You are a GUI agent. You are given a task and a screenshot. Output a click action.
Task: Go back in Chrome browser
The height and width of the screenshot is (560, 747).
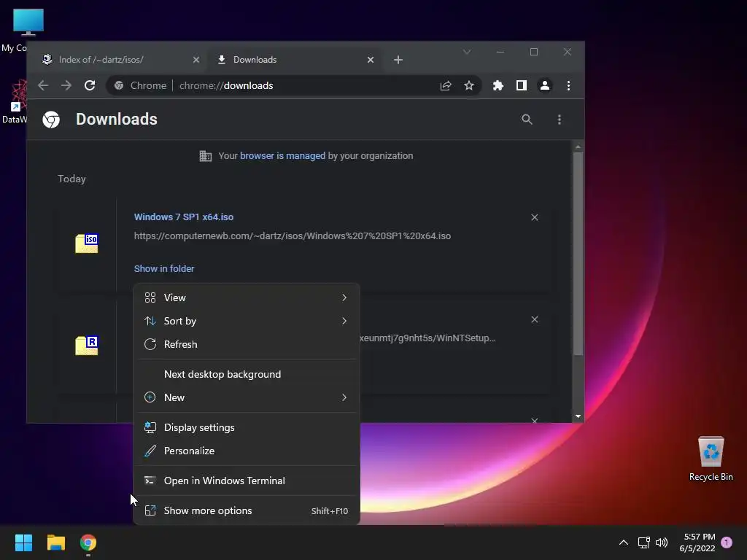pos(43,86)
